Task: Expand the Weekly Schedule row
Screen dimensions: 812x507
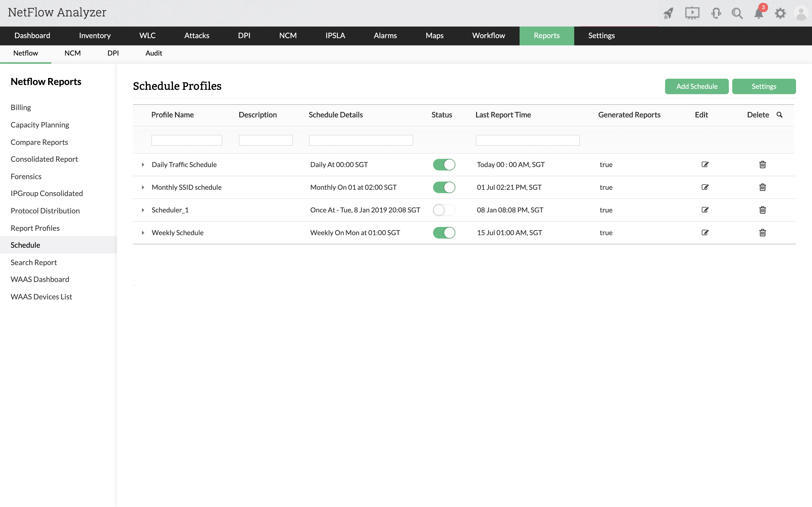Action: (x=143, y=233)
